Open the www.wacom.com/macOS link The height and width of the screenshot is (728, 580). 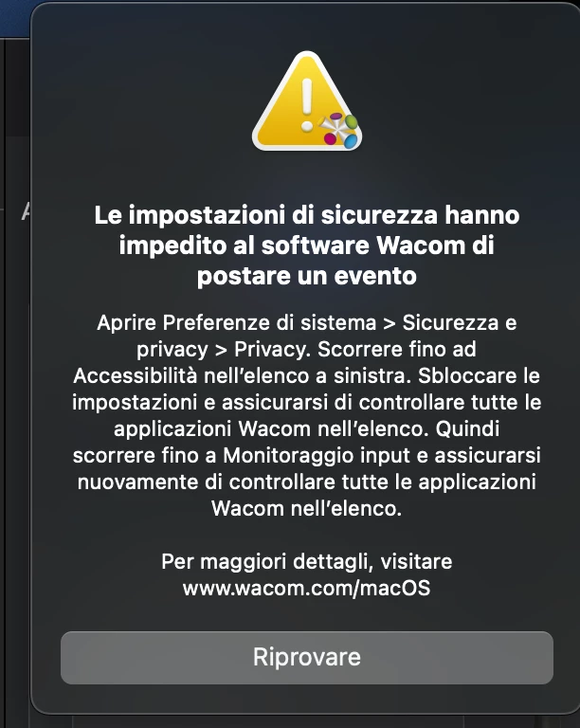[x=307, y=589]
